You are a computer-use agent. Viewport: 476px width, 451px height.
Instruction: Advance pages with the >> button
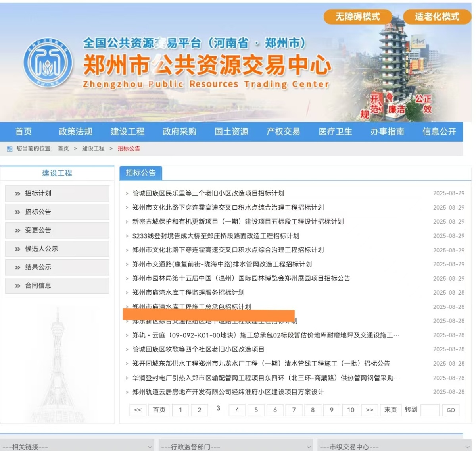[369, 410]
